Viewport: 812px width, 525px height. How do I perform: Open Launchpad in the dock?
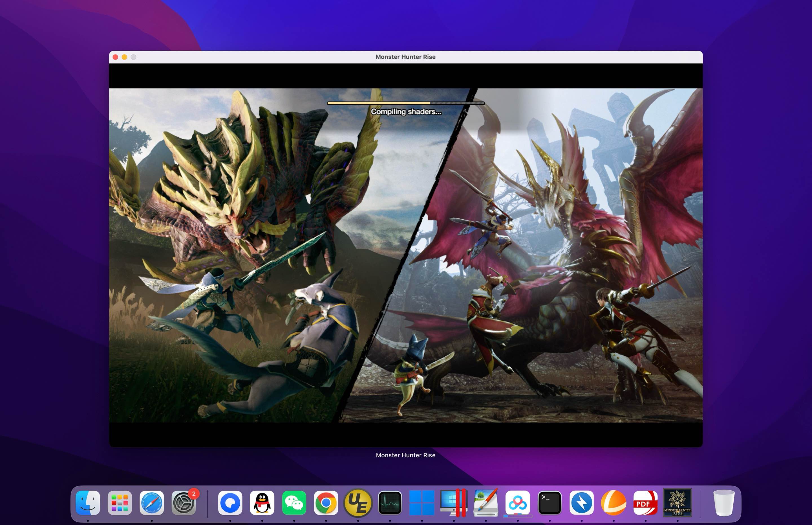tap(120, 503)
